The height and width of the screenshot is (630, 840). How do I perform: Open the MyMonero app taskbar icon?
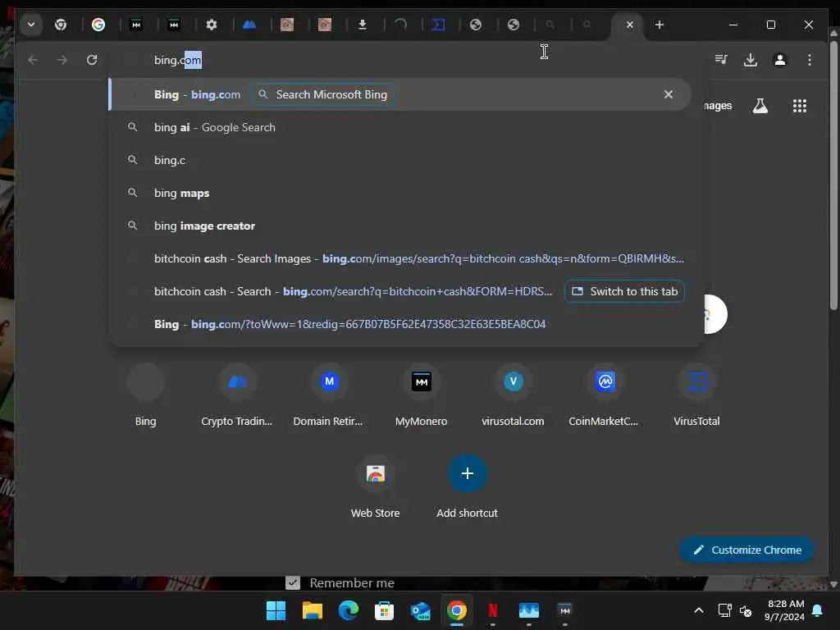pyautogui.click(x=564, y=610)
